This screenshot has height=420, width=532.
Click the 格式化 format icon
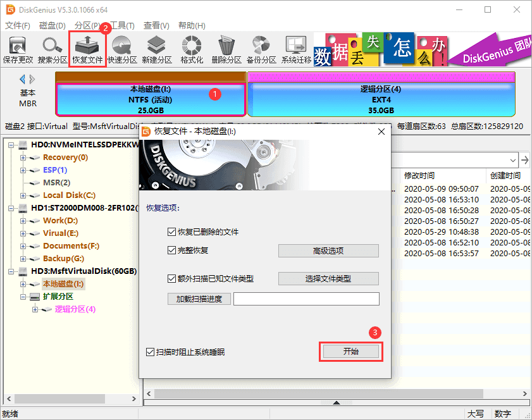[190, 49]
